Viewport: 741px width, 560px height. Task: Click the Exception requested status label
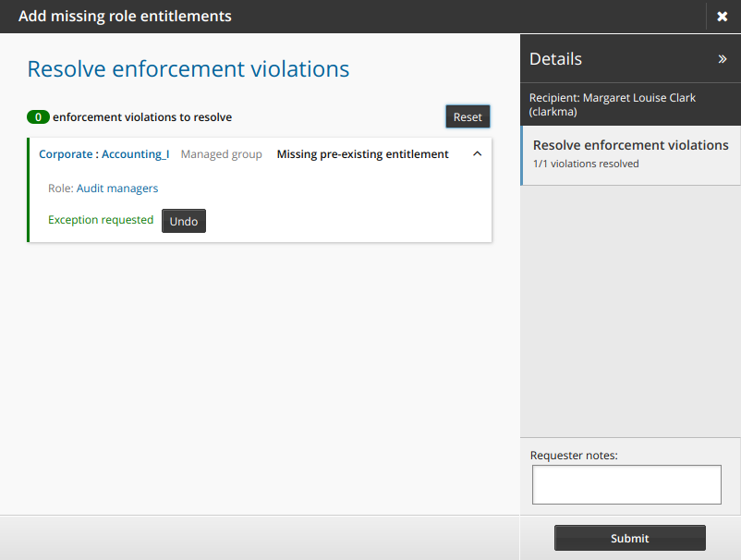(x=100, y=220)
